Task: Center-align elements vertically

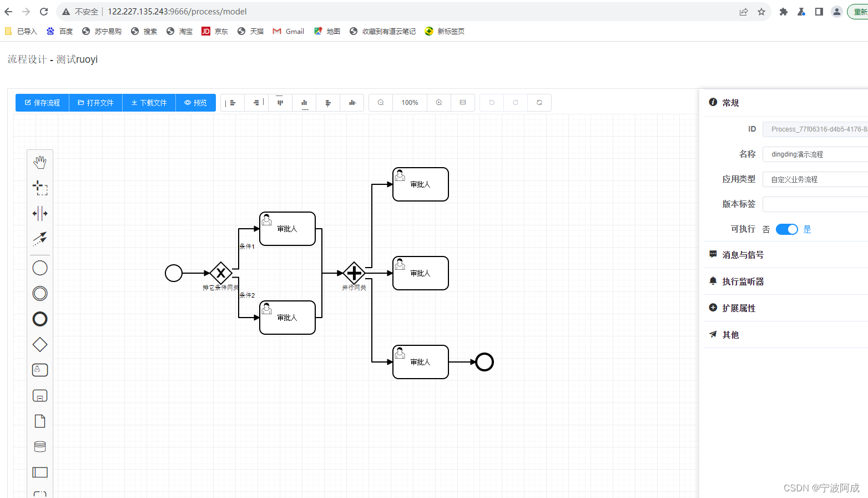Action: click(x=352, y=103)
